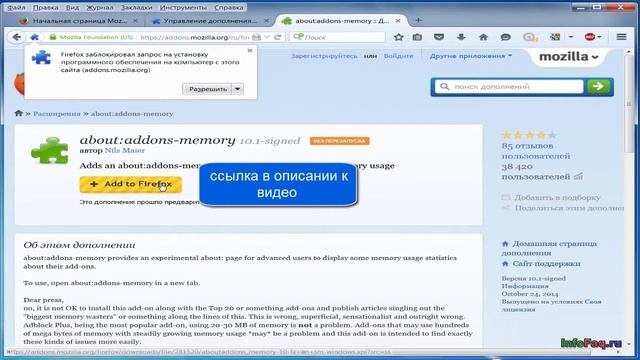The image size is (640, 360).
Task: Open the Войдите link
Action: click(398, 56)
